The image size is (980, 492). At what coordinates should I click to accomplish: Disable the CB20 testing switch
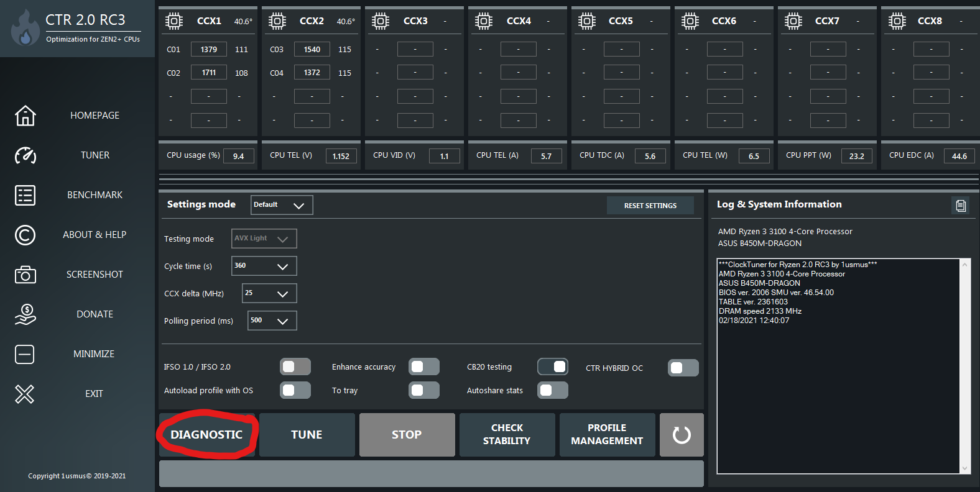point(553,367)
